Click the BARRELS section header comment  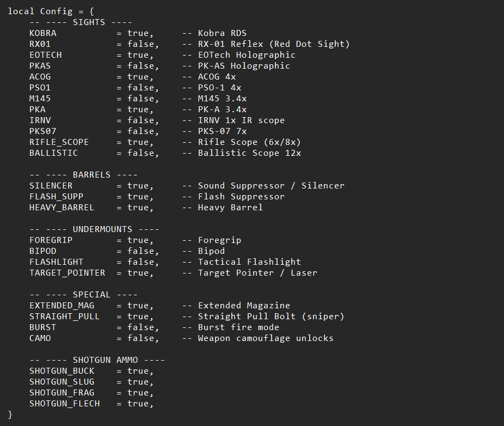[x=83, y=175]
